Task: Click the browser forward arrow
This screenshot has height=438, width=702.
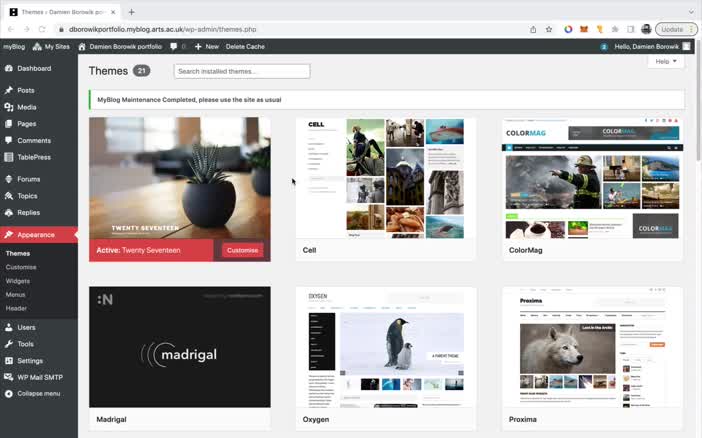Action: (x=26, y=29)
